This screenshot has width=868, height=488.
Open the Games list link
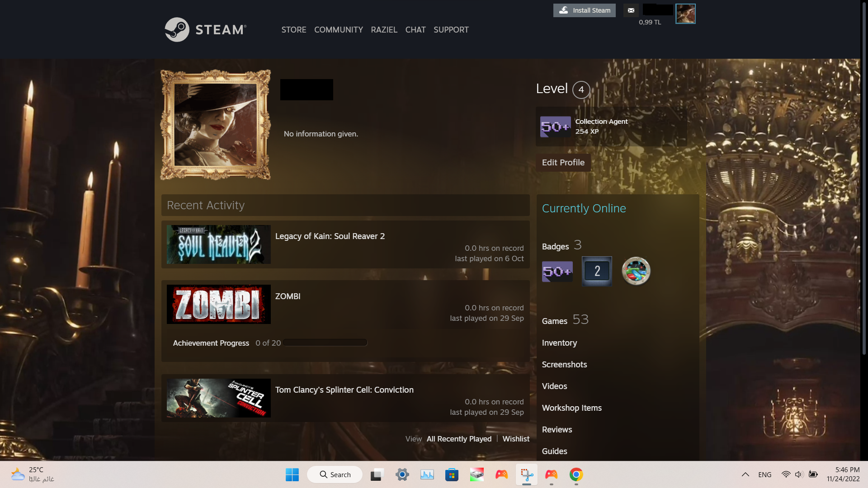pos(555,321)
